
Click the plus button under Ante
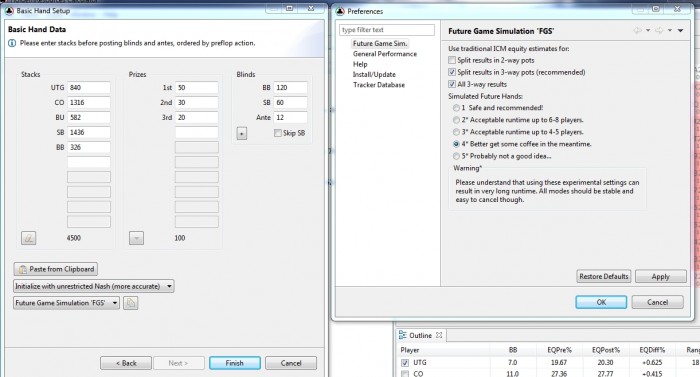point(242,133)
